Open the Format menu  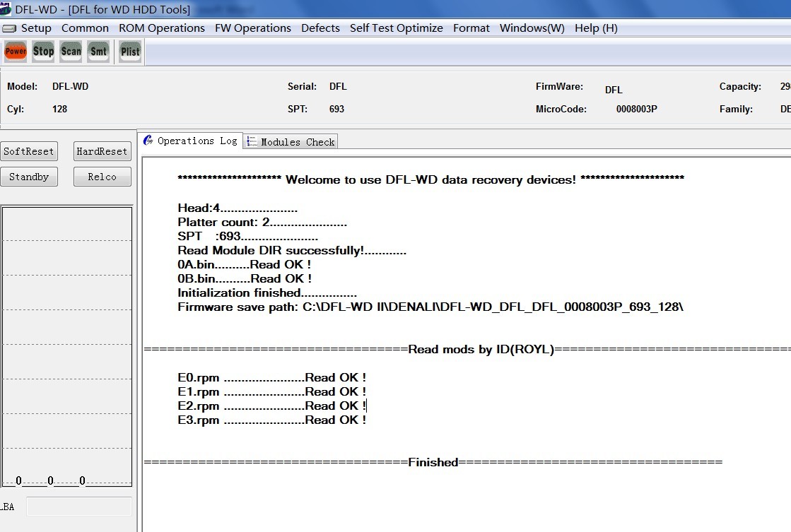471,28
